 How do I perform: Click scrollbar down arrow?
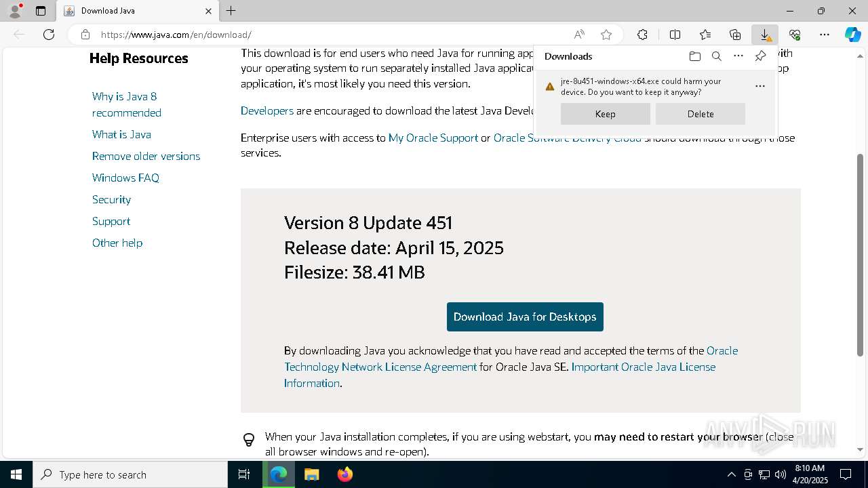[861, 449]
